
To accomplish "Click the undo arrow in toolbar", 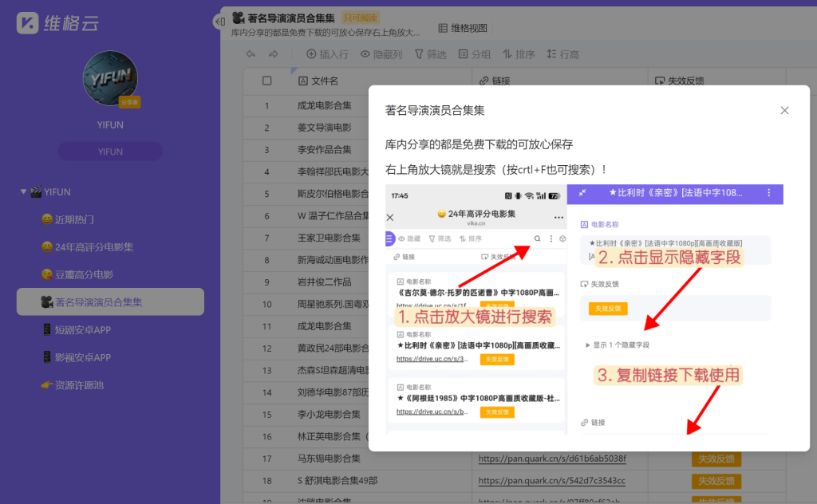I will (251, 54).
